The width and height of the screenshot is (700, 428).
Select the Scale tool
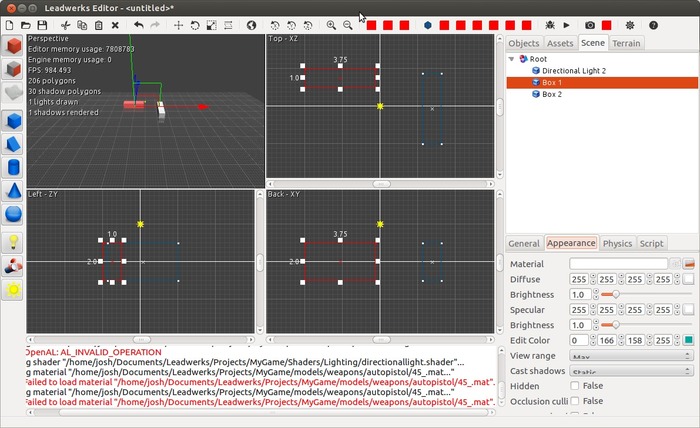pos(212,25)
